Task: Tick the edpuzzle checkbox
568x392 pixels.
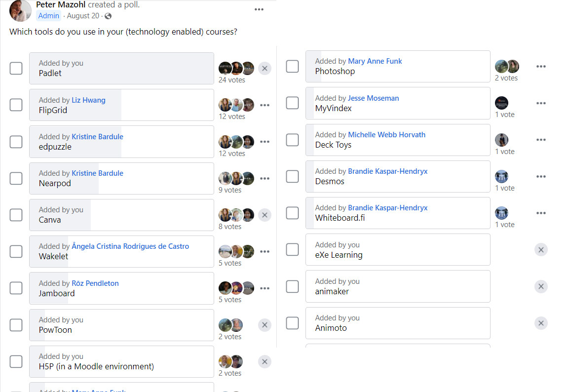Action: [16, 142]
